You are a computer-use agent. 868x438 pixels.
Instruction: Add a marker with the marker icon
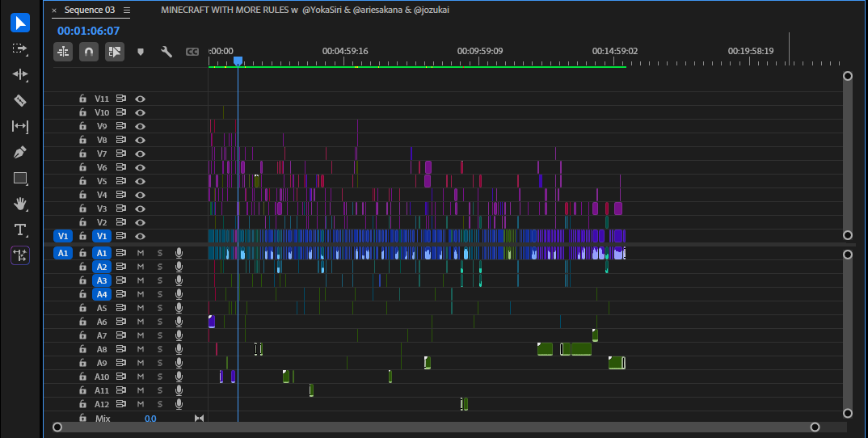pyautogui.click(x=141, y=52)
